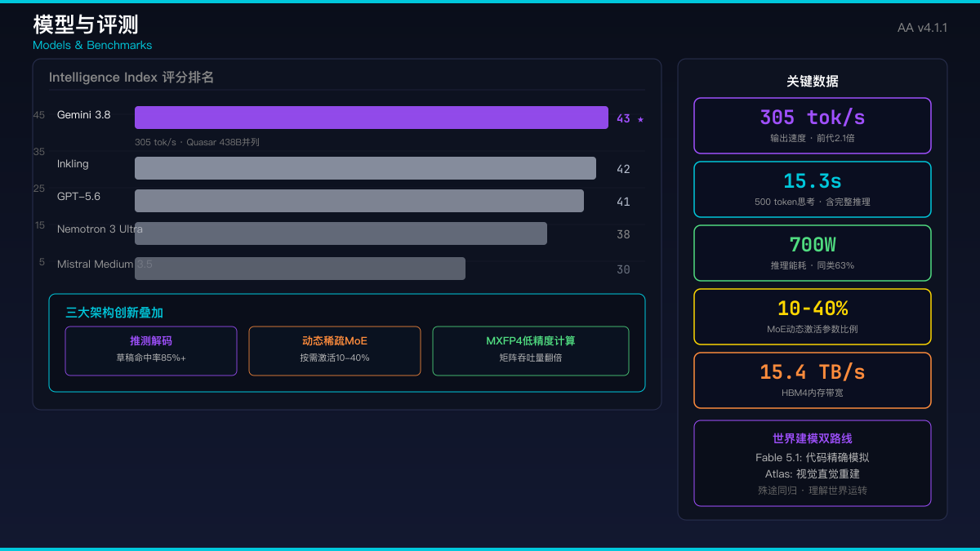
Task: Click the Nemotron 3 Ultra label
Action: [x=100, y=229]
